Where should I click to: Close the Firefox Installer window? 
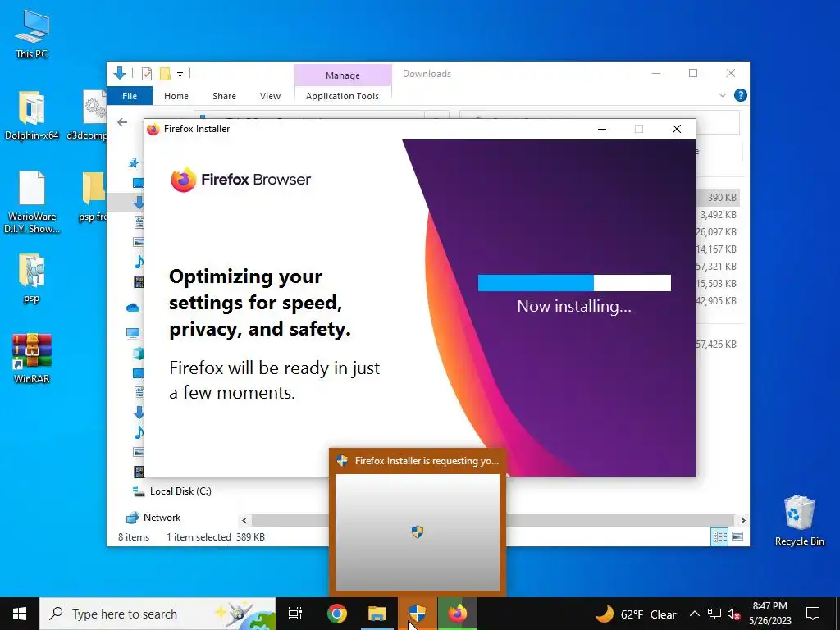pos(677,129)
